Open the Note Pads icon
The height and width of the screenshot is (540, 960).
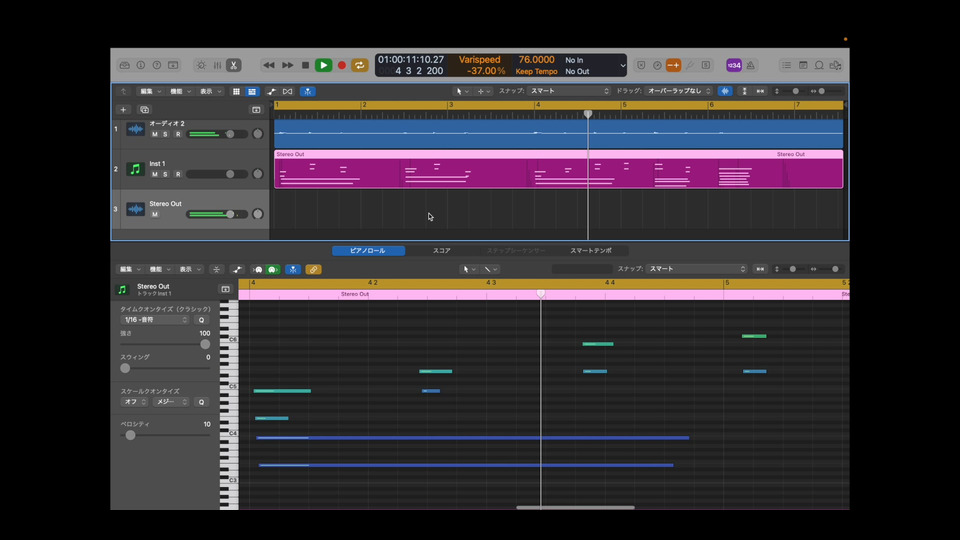803,65
